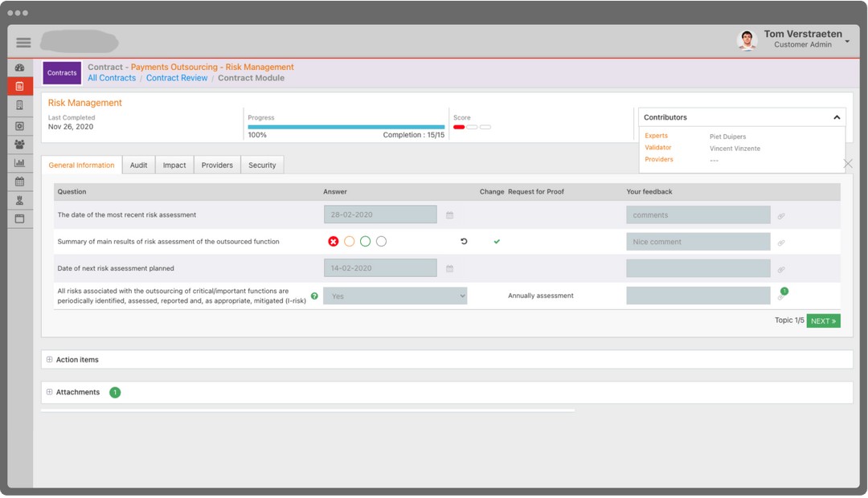The width and height of the screenshot is (868, 498).
Task: Click calendar picker next to 28-02-2020 date
Action: coord(450,215)
